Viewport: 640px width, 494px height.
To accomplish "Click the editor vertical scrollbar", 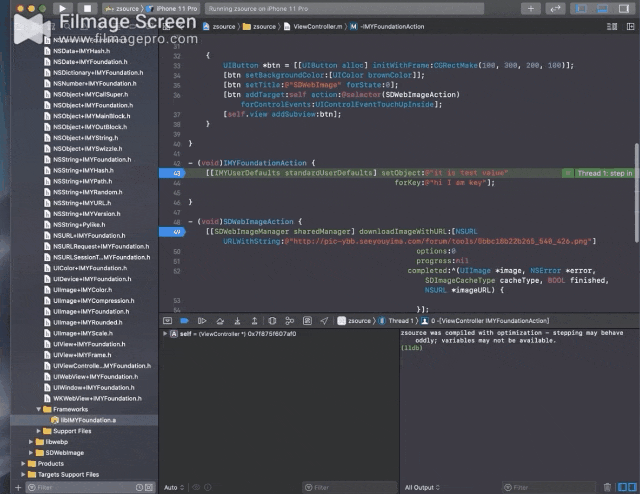I will point(637,193).
